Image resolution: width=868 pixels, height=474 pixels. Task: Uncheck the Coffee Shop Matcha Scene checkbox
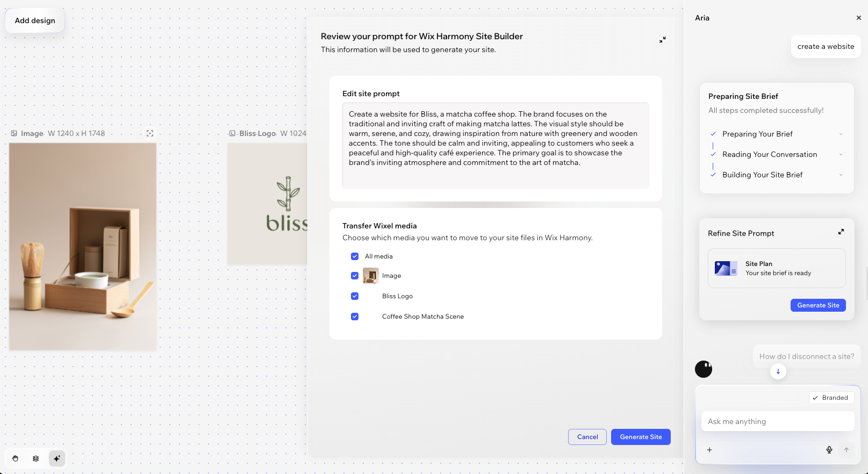[x=355, y=317]
